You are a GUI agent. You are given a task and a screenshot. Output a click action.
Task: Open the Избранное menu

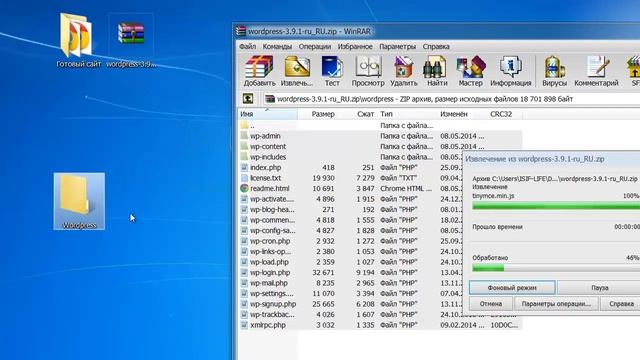pyautogui.click(x=355, y=47)
